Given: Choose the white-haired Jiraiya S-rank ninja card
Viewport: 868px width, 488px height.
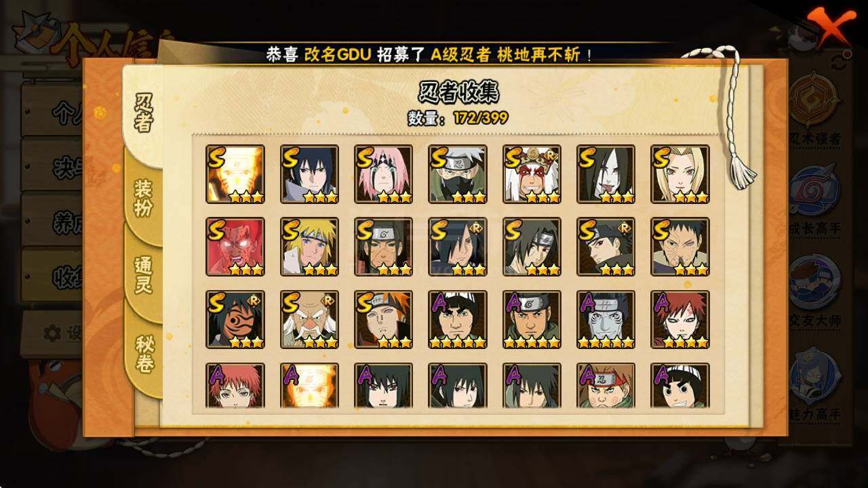Looking at the screenshot, I should click(532, 174).
